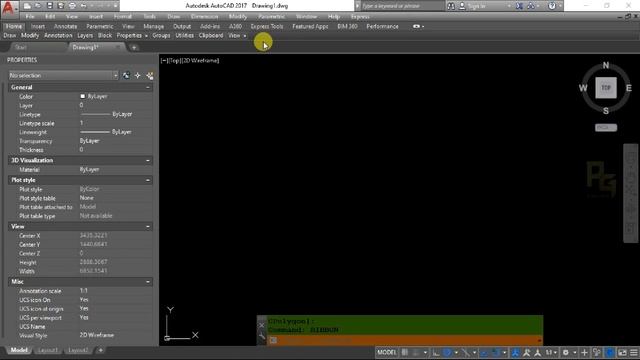Open the Layers ribbon panel
The height and width of the screenshot is (360, 640).
pos(85,36)
